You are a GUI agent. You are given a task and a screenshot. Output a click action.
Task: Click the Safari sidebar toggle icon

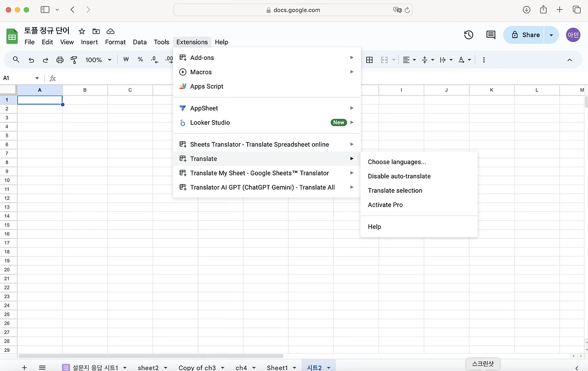[x=45, y=10]
